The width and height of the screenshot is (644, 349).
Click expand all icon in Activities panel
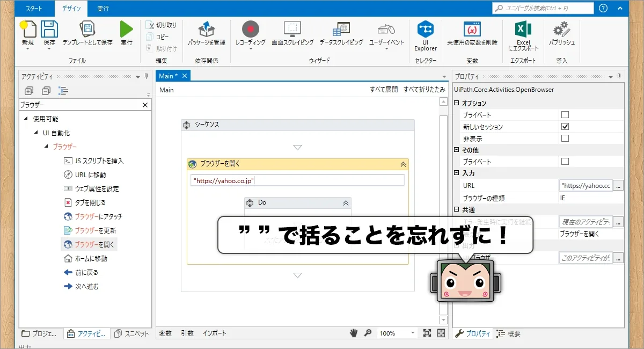click(29, 91)
